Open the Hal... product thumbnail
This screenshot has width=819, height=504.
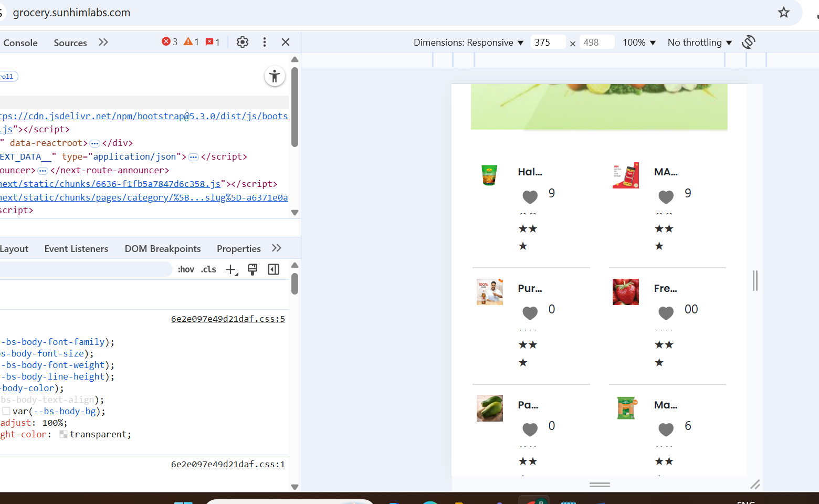pyautogui.click(x=489, y=175)
